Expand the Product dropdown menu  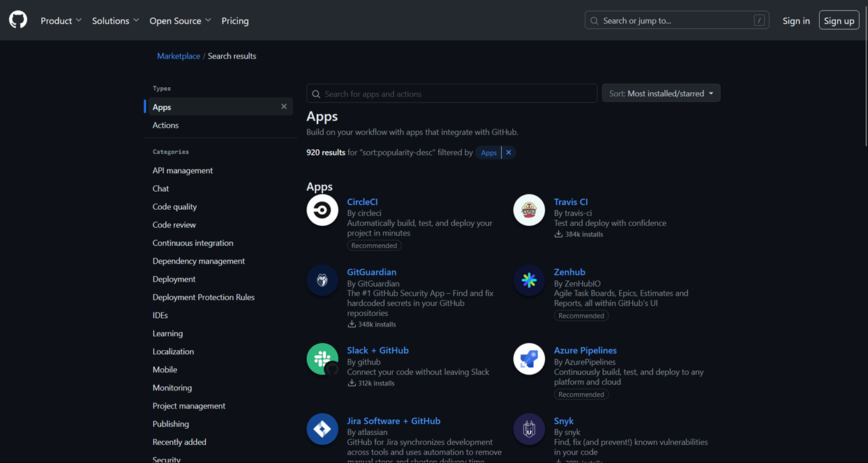tap(61, 20)
